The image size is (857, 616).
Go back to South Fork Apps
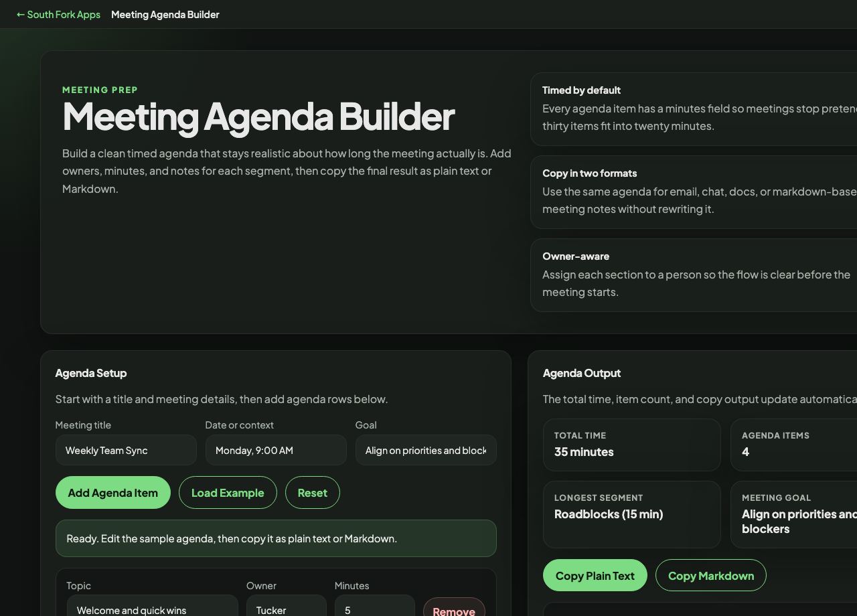[x=58, y=14]
